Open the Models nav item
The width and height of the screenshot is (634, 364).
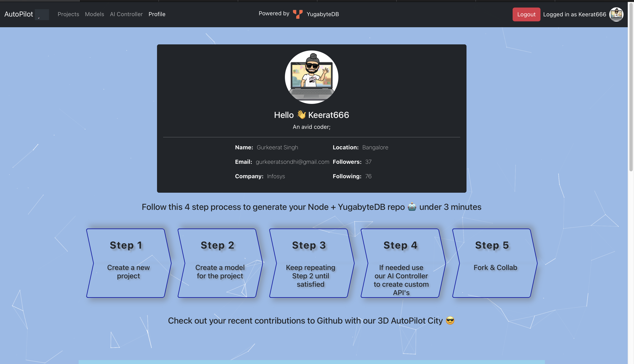94,14
